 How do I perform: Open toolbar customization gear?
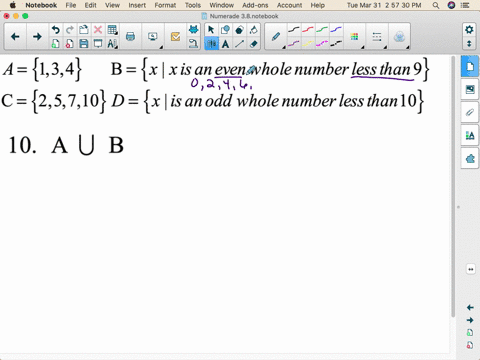coord(469,30)
